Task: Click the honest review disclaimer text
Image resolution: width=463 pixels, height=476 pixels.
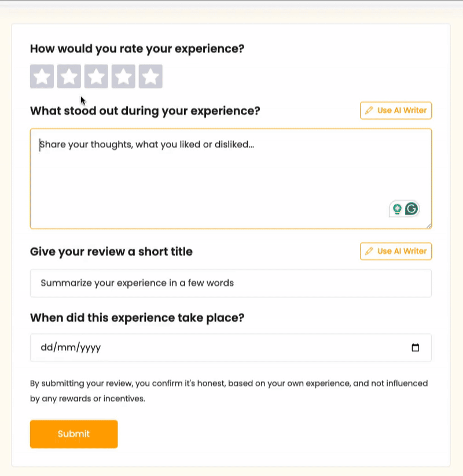Action: click(229, 390)
